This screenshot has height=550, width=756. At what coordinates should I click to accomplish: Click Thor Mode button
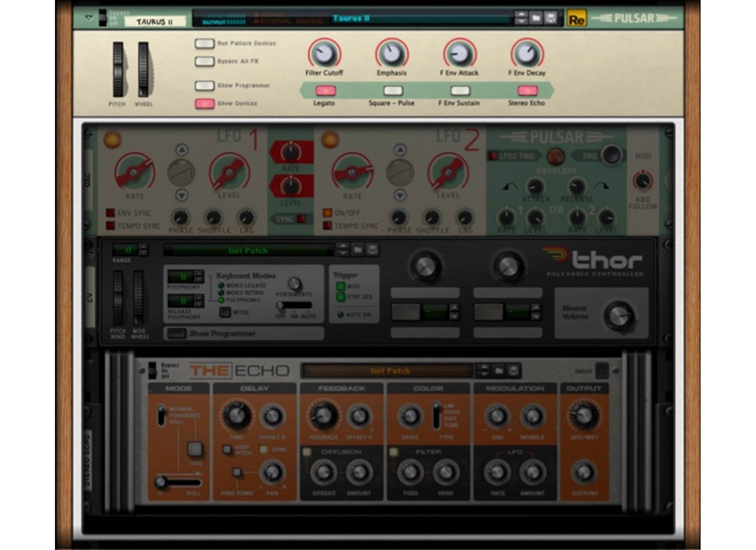click(225, 312)
